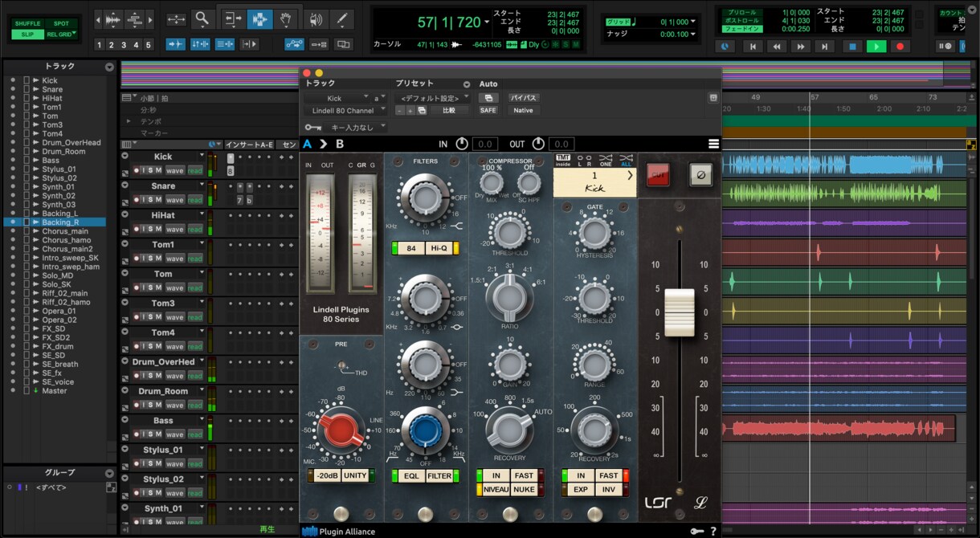Open the key input dropdown
This screenshot has height=538, width=980.
(x=356, y=127)
